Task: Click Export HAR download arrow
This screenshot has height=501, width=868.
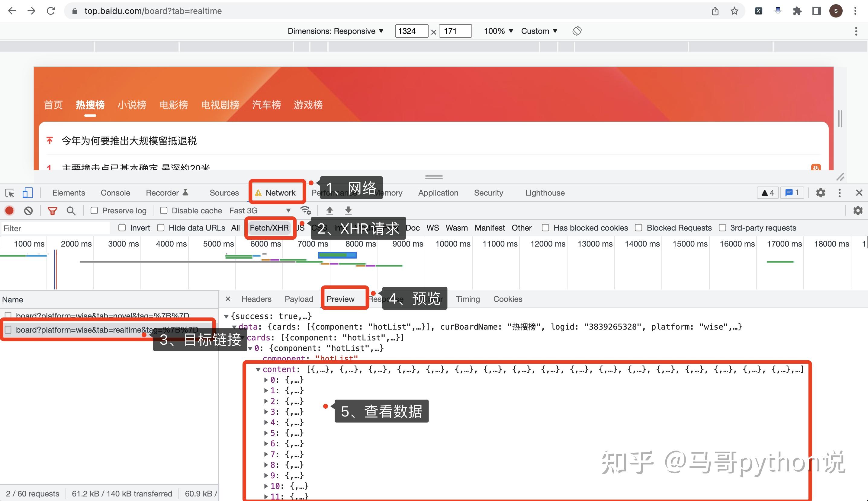Action: (349, 210)
